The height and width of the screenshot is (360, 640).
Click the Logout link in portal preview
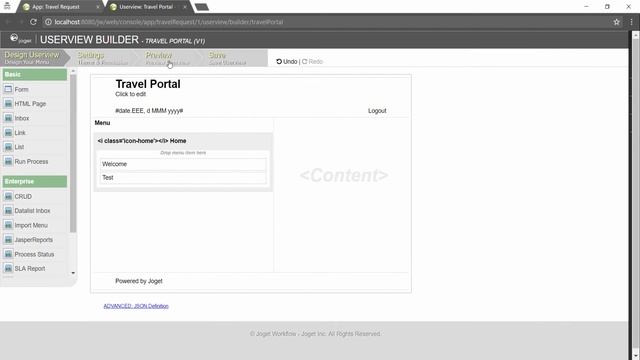[x=377, y=111]
